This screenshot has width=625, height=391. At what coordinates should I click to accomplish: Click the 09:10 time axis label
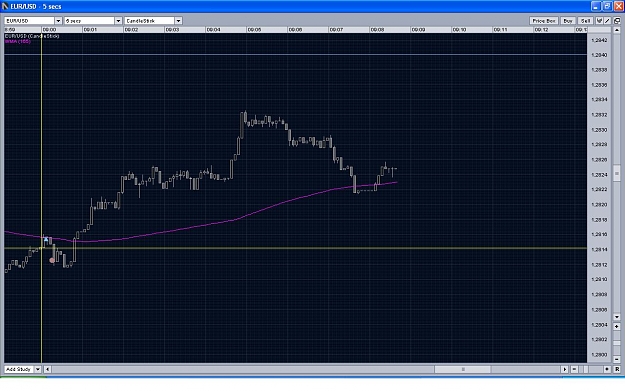pos(459,29)
